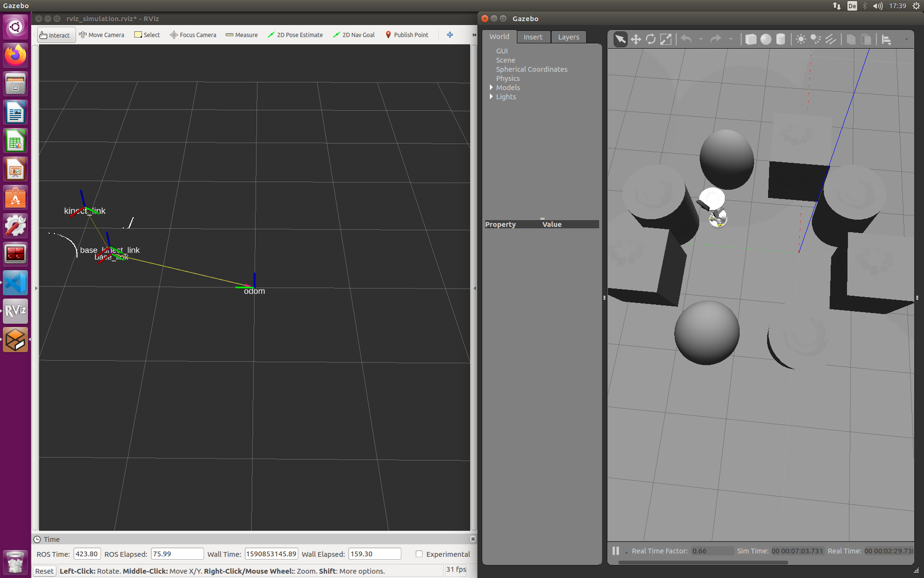
Task: Click the Gazebo redo arrow
Action: (x=716, y=39)
